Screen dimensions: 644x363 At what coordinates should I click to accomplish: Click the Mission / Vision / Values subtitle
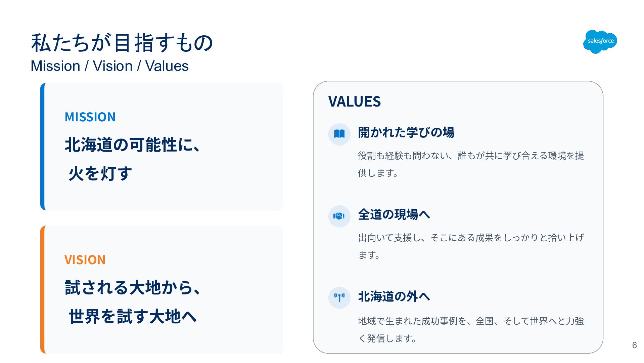click(109, 66)
